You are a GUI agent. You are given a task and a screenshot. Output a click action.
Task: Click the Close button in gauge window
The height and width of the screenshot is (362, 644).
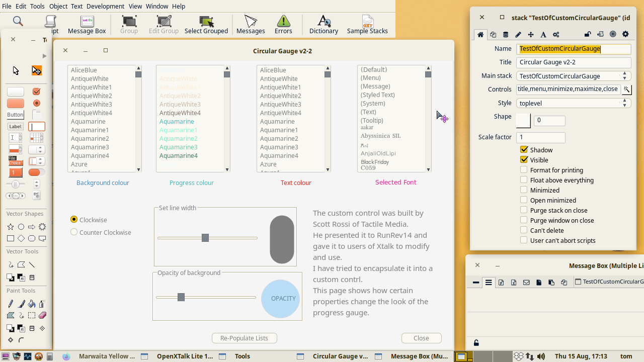click(421, 338)
